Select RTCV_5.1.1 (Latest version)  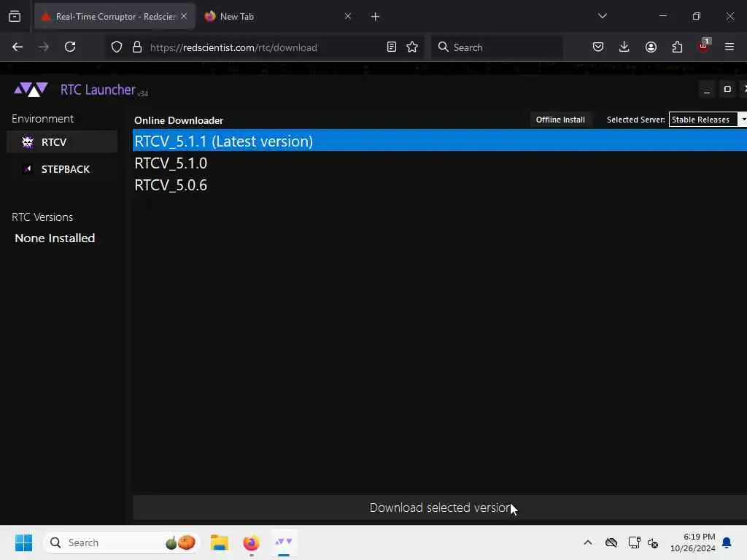[440, 141]
